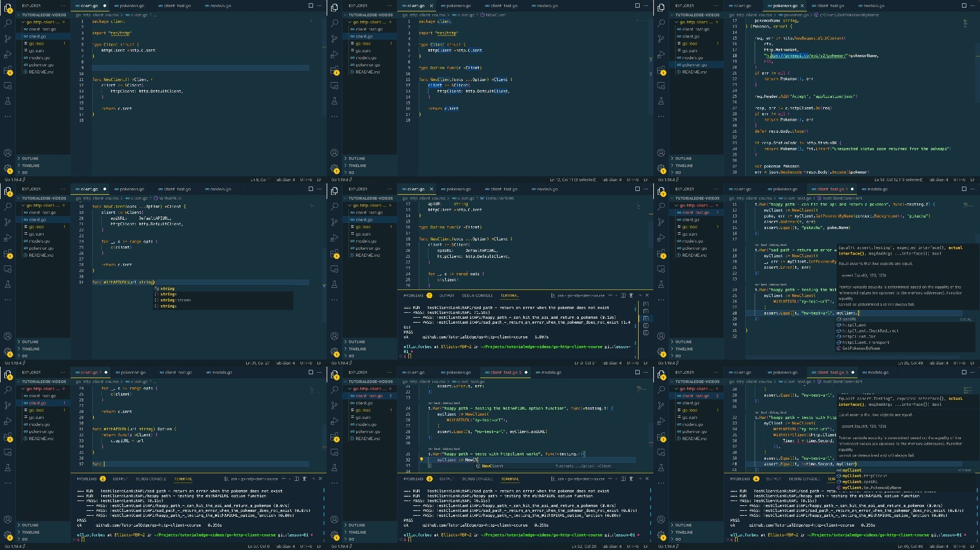Maximize panel via chevron beside PROBLEMS badge 2
Screen dimensions: 980x550
click(x=313, y=479)
